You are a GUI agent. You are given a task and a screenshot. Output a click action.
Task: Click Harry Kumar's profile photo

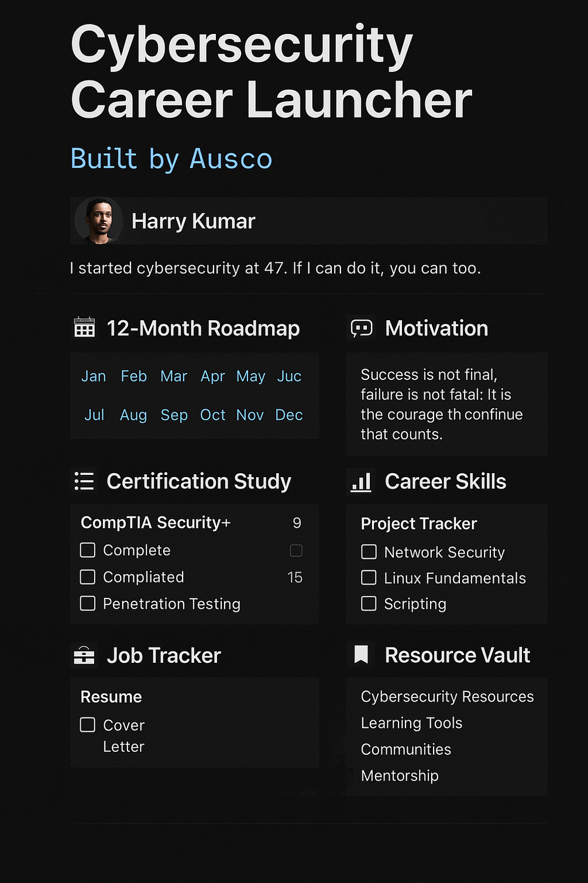[98, 221]
